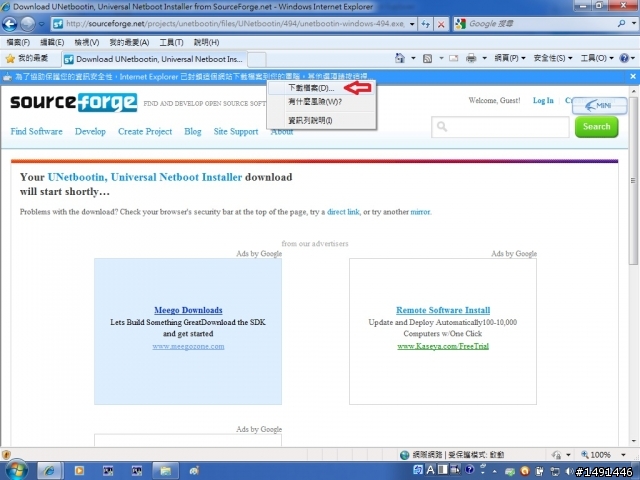The height and width of the screenshot is (480, 640).
Task: Choose 資訊列說明(I) from the popup menu
Action: click(321, 120)
